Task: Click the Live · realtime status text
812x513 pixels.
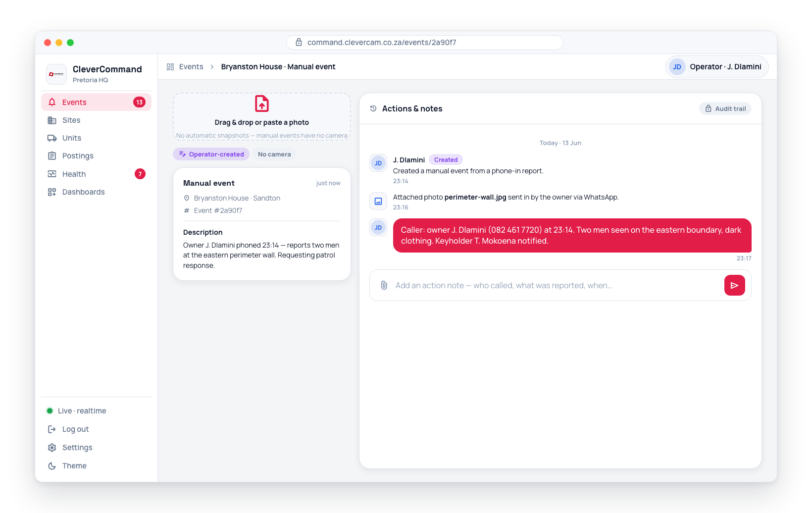Action: tap(82, 411)
